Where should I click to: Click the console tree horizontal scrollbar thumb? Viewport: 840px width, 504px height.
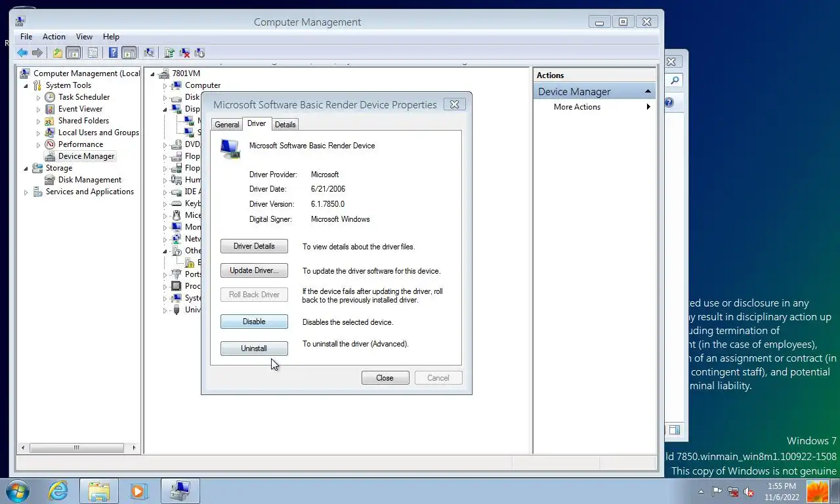[77, 448]
